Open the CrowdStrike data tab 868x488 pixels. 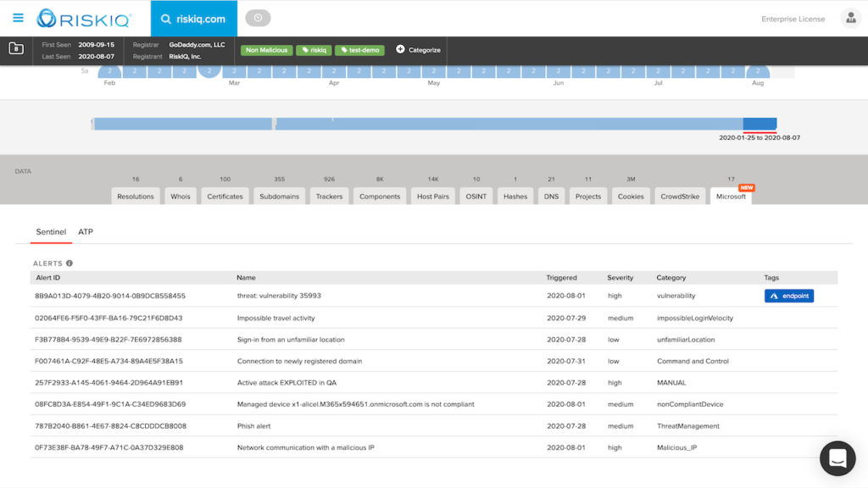coord(680,197)
